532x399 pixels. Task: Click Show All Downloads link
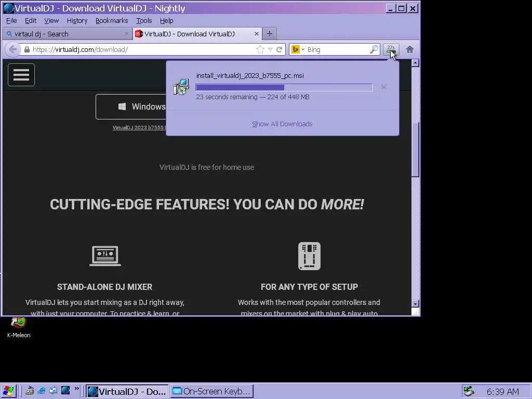click(282, 124)
